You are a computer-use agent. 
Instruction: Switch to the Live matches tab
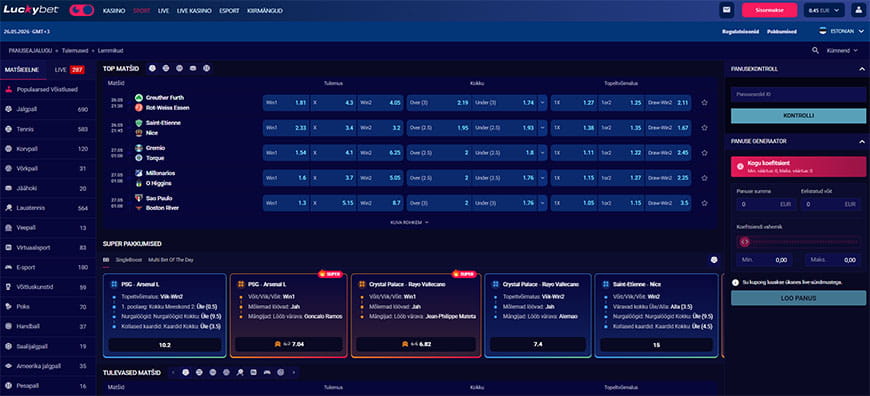(x=69, y=70)
